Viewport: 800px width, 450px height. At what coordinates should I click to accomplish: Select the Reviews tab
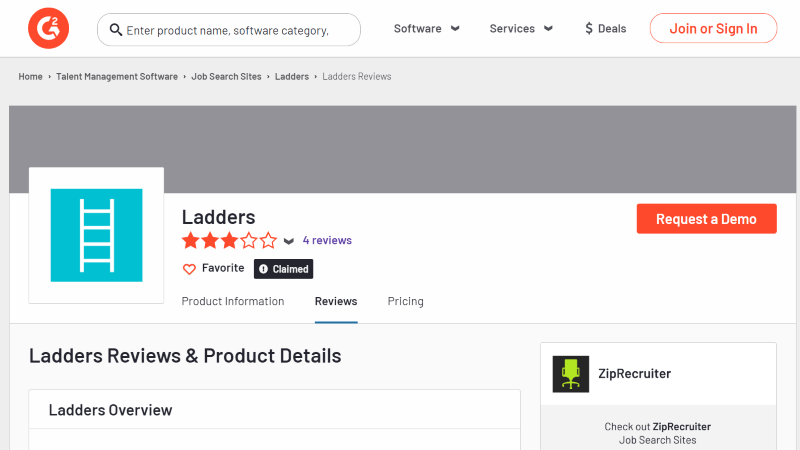[x=336, y=302]
